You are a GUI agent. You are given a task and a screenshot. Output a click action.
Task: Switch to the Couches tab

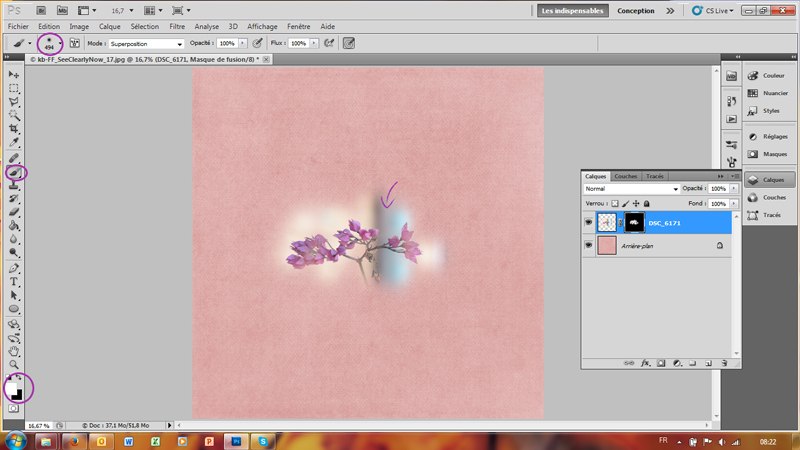tap(626, 176)
